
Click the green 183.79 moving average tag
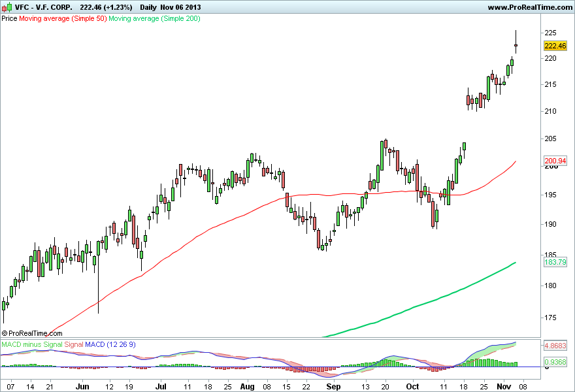(555, 262)
